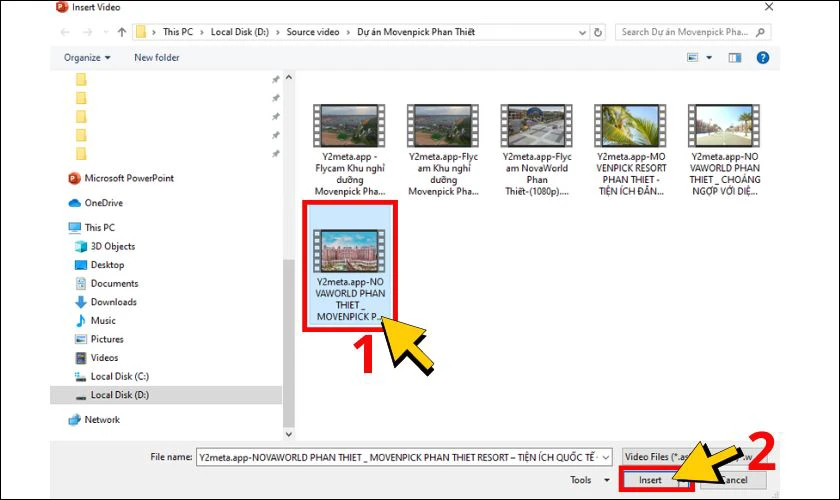Select 'Local Disk (D:)' in the breadcrumb path
Screen dimensions: 840x500
[239, 32]
